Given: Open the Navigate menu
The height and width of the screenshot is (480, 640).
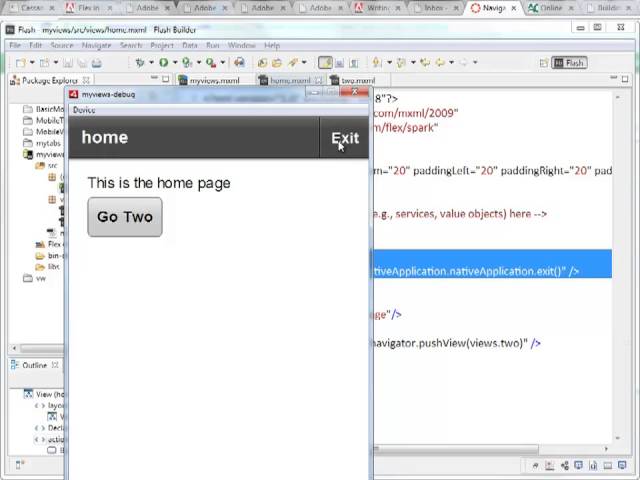Looking at the screenshot, I should (x=96, y=45).
